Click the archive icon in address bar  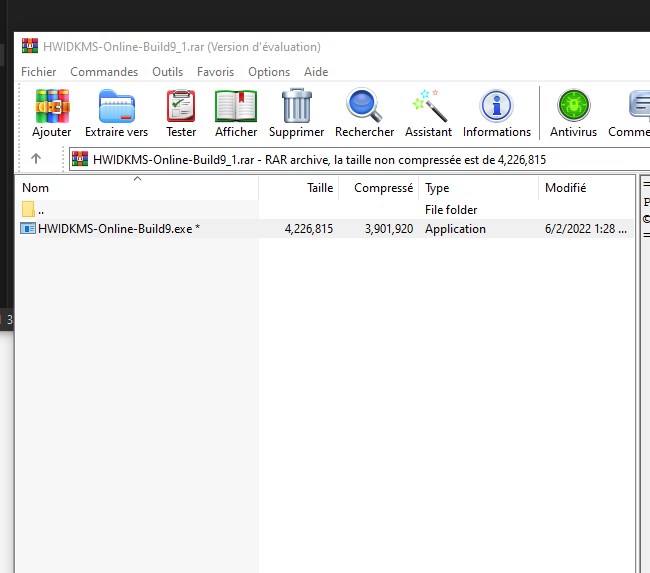[80, 159]
